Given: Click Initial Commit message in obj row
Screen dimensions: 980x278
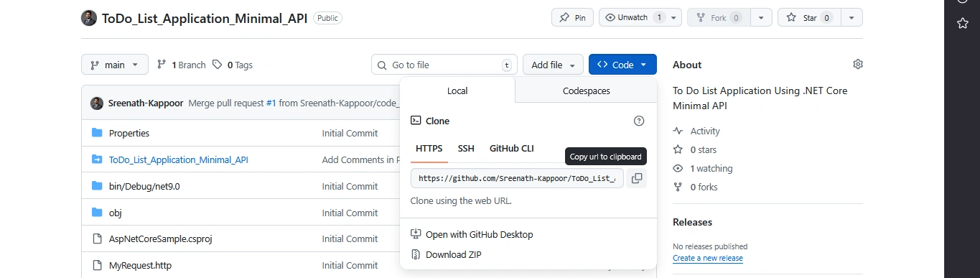Looking at the screenshot, I should click(350, 213).
